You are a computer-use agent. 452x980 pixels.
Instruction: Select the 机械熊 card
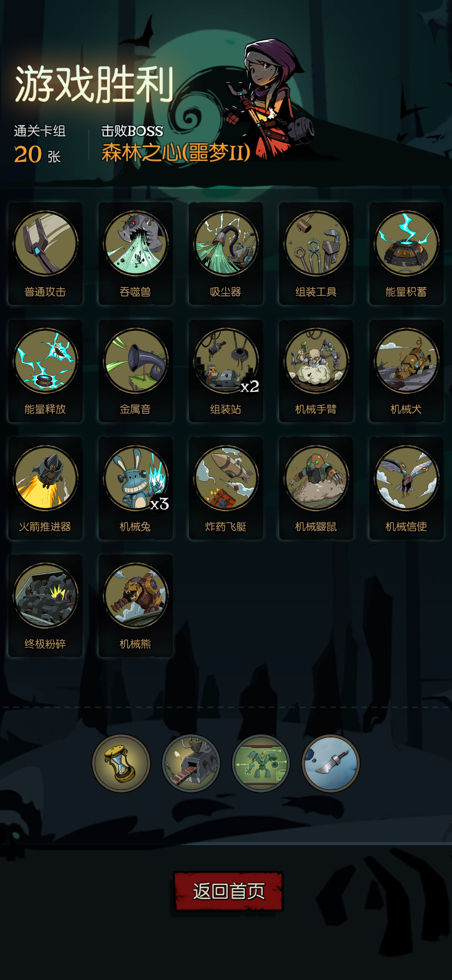coord(136,606)
